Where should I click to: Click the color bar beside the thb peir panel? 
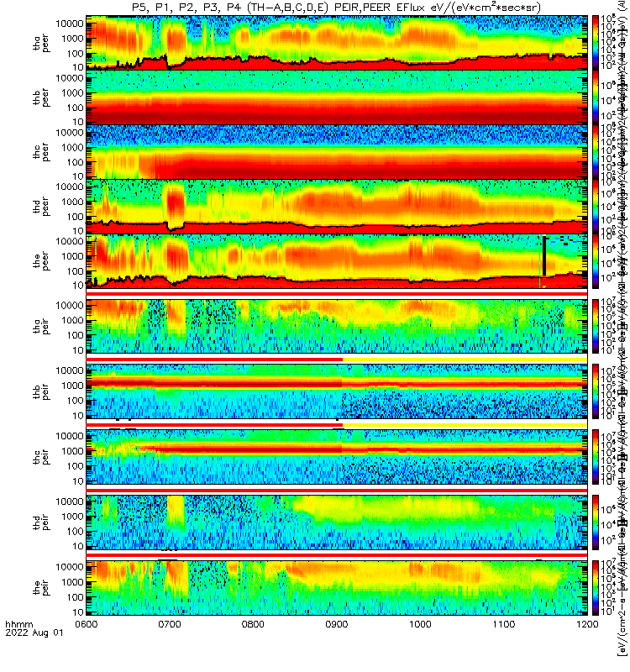(596, 391)
